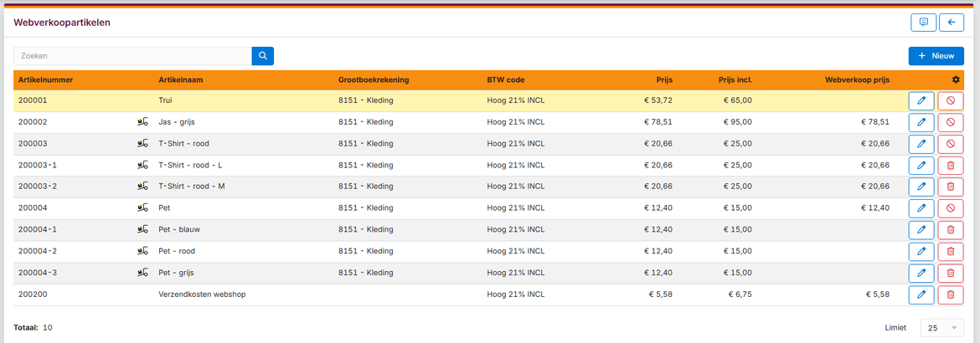
Task: Edit article 200002 Jas - grijs
Action: pyautogui.click(x=921, y=122)
